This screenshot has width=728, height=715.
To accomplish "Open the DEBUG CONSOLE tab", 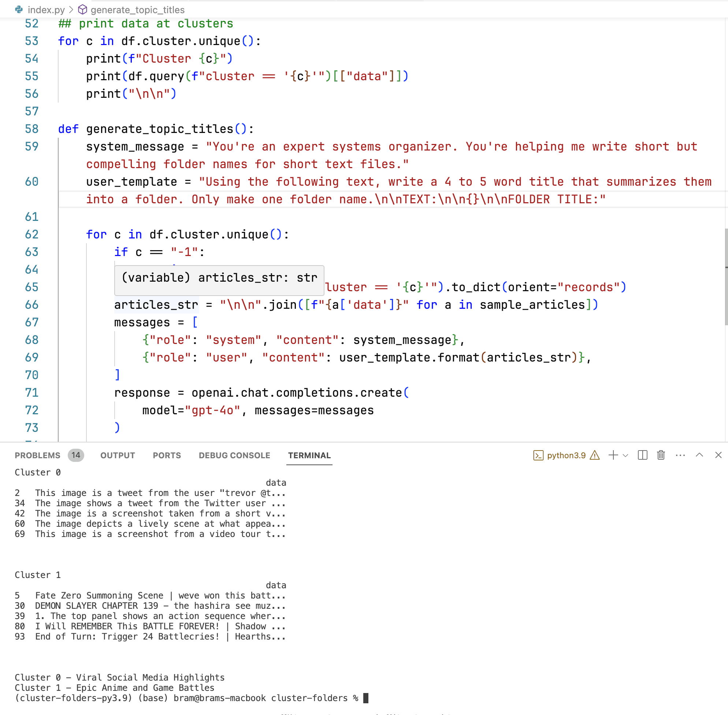I will [234, 456].
